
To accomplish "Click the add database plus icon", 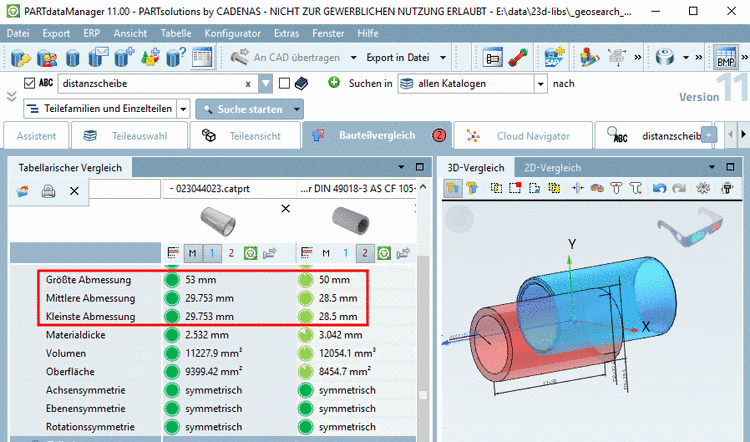I will point(124,57).
